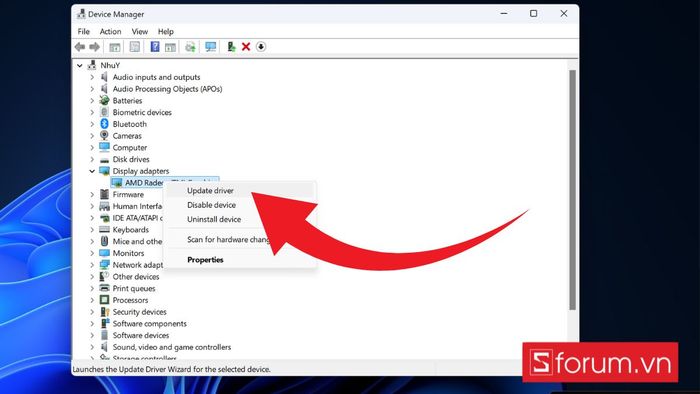Click the Biometric devices icon
700x394 pixels.
click(104, 112)
